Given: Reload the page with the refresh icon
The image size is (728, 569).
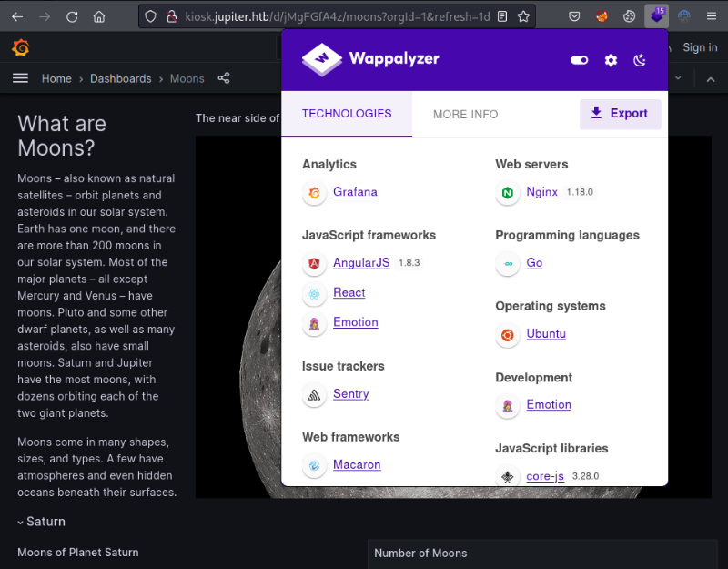Looking at the screenshot, I should click(72, 17).
